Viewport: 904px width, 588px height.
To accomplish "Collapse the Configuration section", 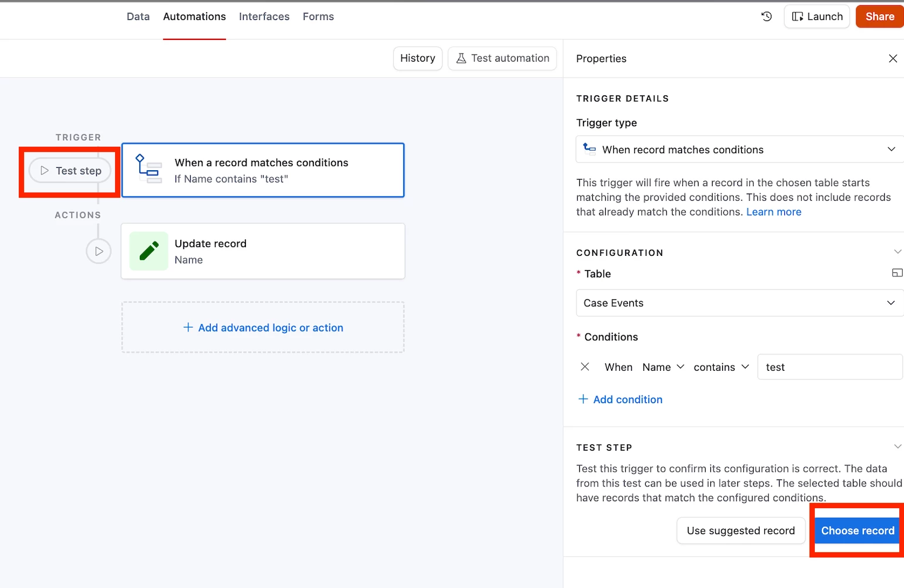I will [897, 252].
